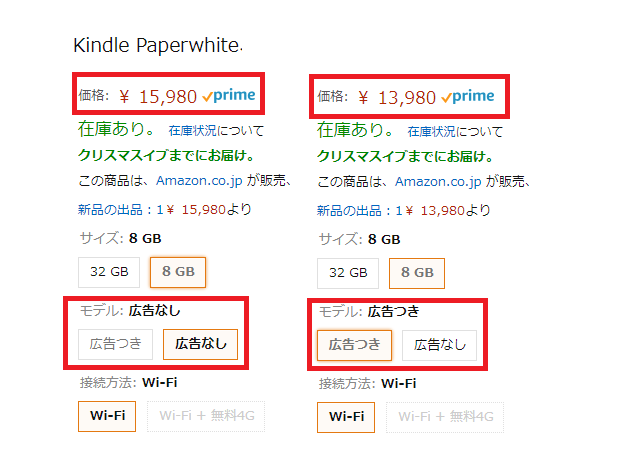Select Wi-Fi connection in right panel

tap(346, 417)
